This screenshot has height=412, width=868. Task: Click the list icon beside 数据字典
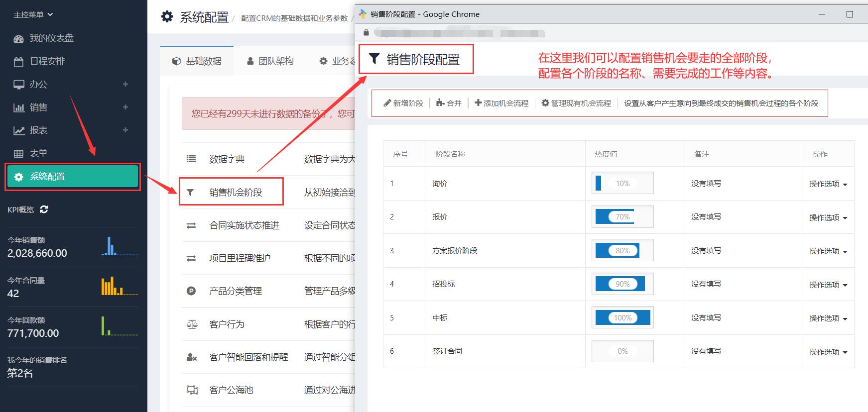[x=191, y=159]
